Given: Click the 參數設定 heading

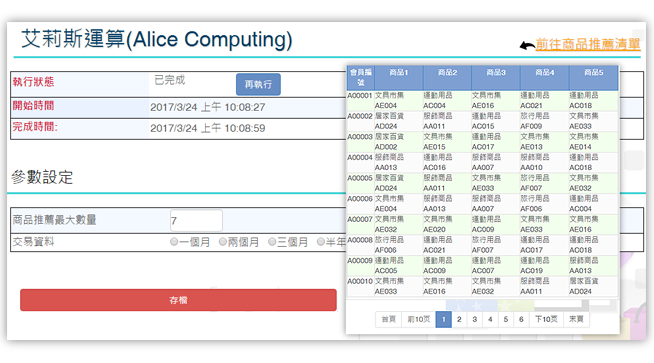Looking at the screenshot, I should [x=42, y=177].
